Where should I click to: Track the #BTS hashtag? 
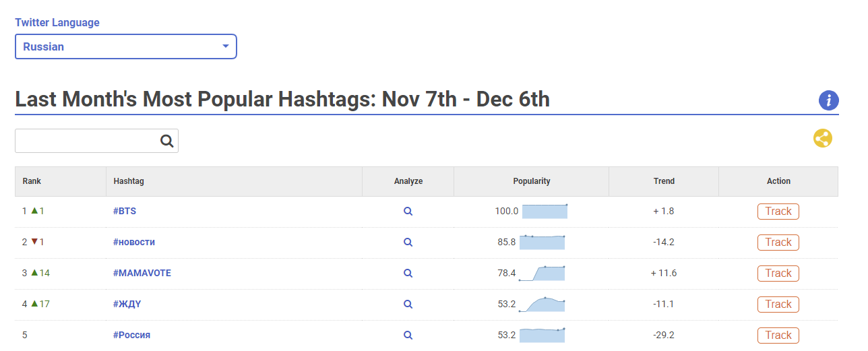click(x=778, y=212)
